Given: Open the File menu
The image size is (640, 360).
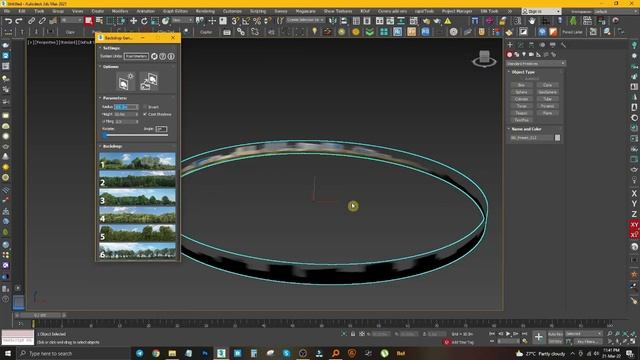Looking at the screenshot, I should point(7,11).
